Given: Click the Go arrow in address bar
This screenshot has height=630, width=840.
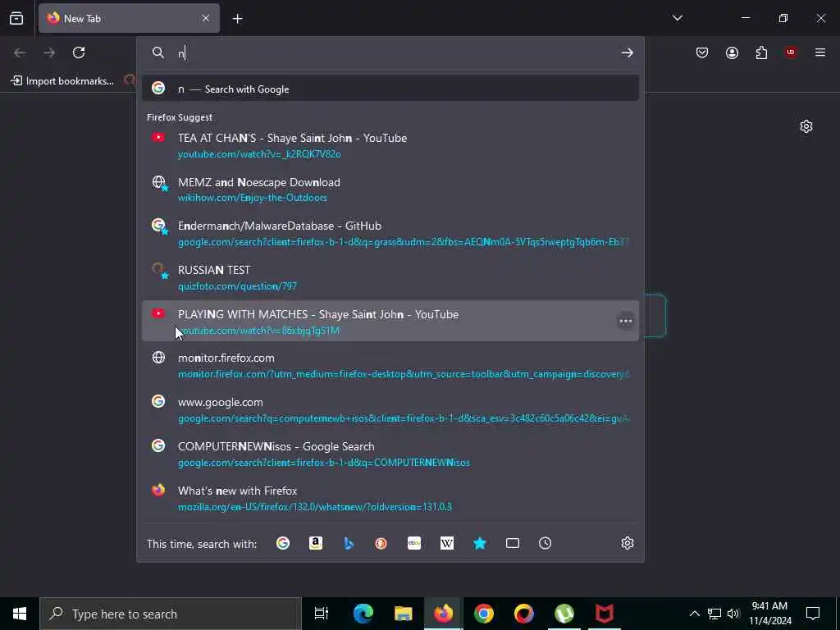Looking at the screenshot, I should click(627, 52).
